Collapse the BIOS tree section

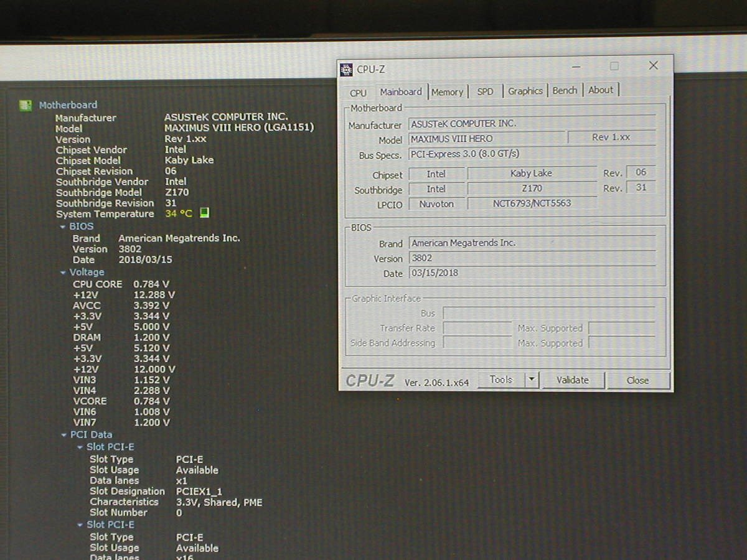pos(63,226)
